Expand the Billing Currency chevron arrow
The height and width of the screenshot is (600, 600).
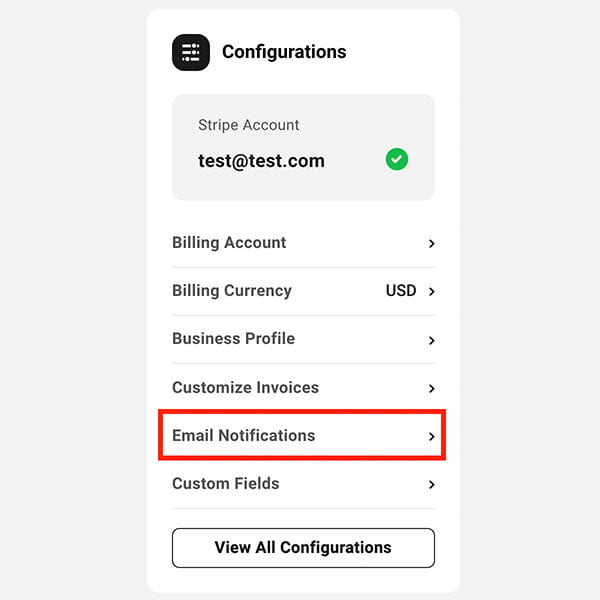[x=431, y=292]
